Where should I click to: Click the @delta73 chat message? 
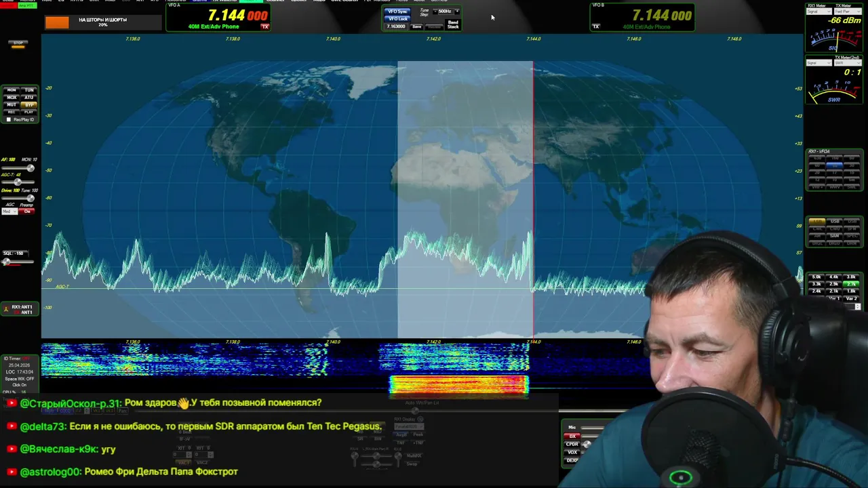[x=201, y=426]
